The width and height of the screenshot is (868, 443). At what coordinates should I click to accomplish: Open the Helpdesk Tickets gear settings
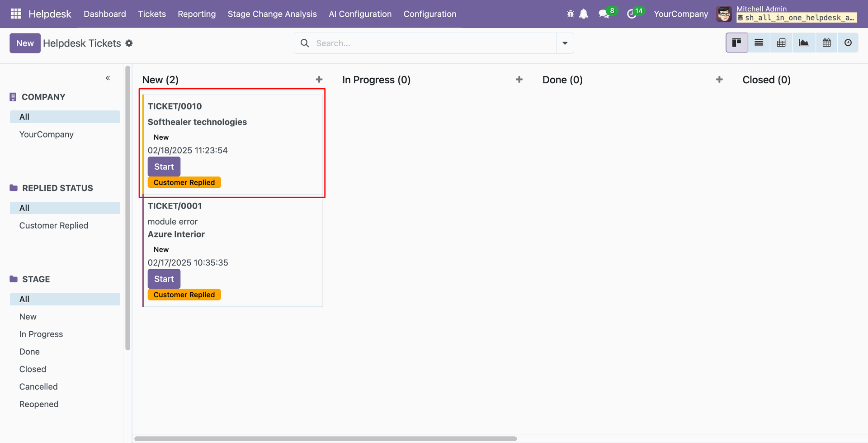pyautogui.click(x=129, y=43)
